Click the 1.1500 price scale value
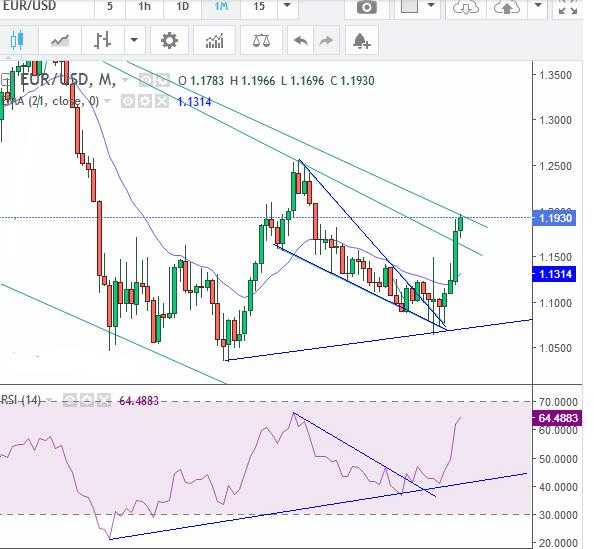594x549 pixels. point(556,257)
